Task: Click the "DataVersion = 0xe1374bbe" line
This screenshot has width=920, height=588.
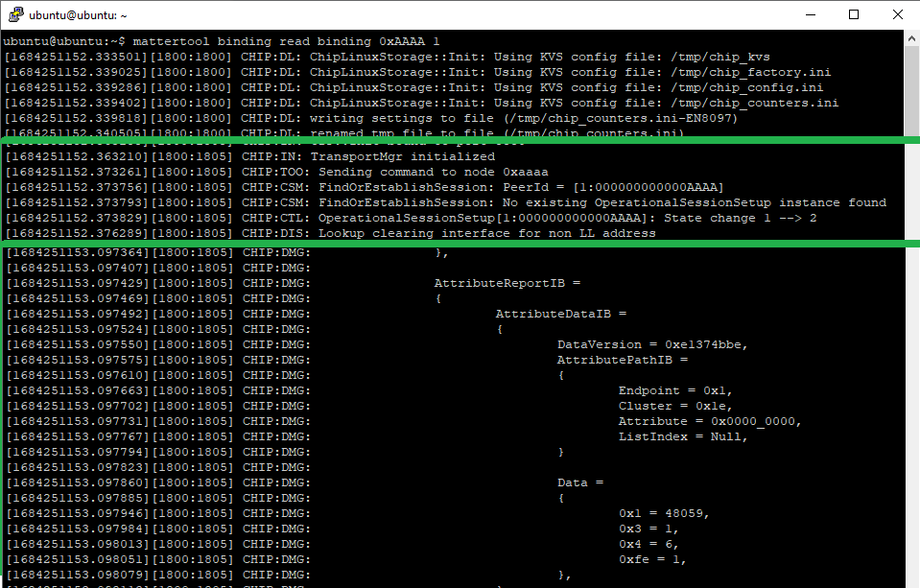Action: click(x=652, y=344)
